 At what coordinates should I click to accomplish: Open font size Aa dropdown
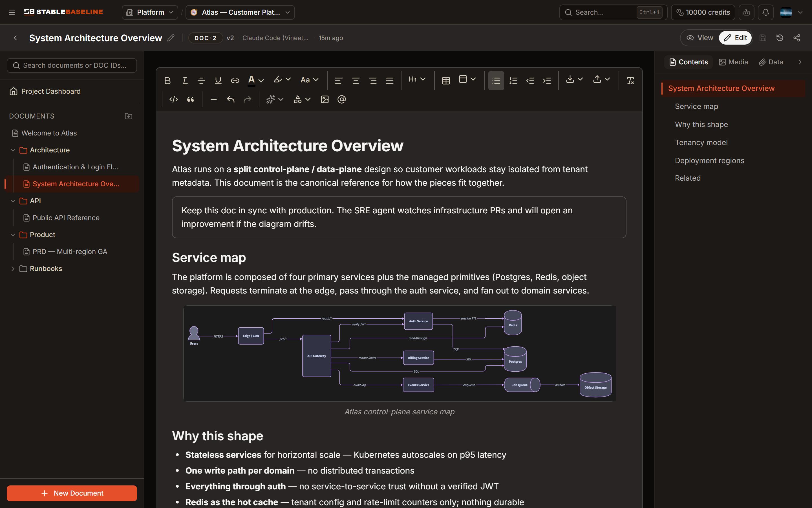[x=309, y=80]
